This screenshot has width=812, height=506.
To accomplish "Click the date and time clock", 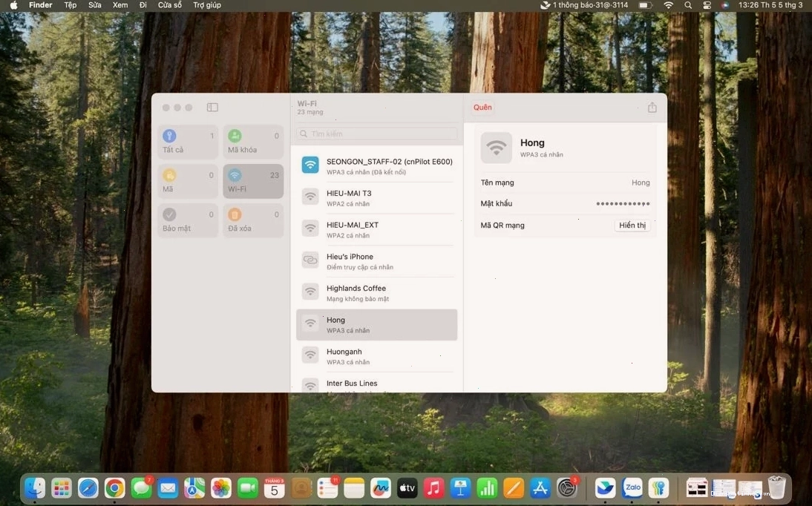I will (770, 5).
